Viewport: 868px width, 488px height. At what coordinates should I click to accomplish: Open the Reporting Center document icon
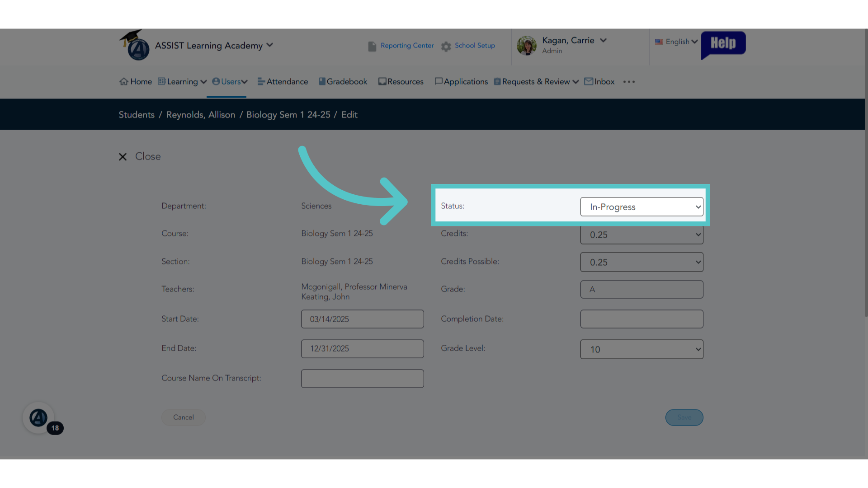pos(372,46)
